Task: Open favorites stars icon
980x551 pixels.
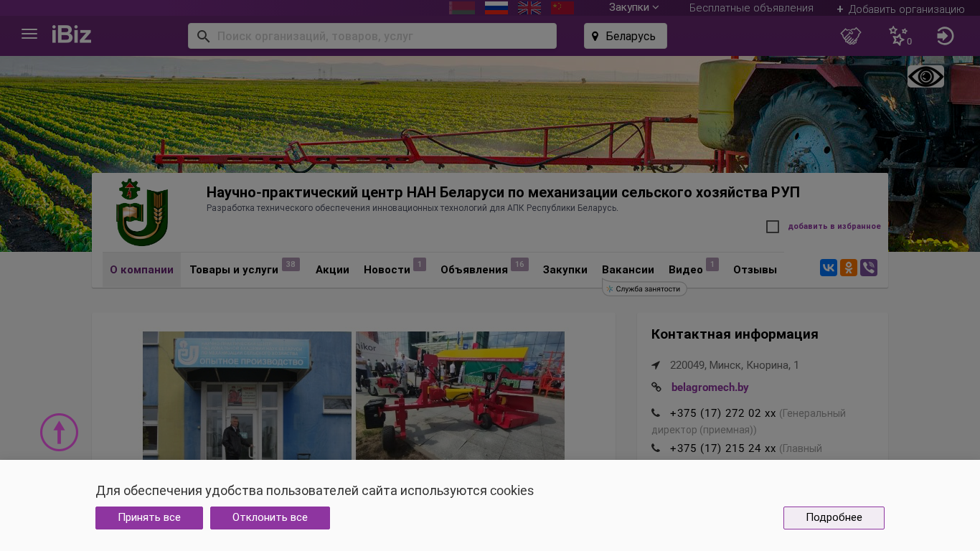Action: pyautogui.click(x=898, y=36)
